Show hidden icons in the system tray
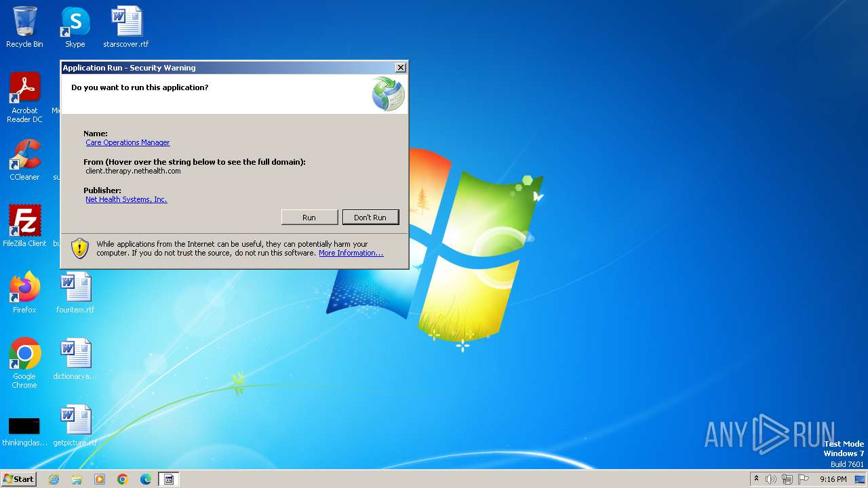Screen dimensions: 868x488 click(x=756, y=479)
